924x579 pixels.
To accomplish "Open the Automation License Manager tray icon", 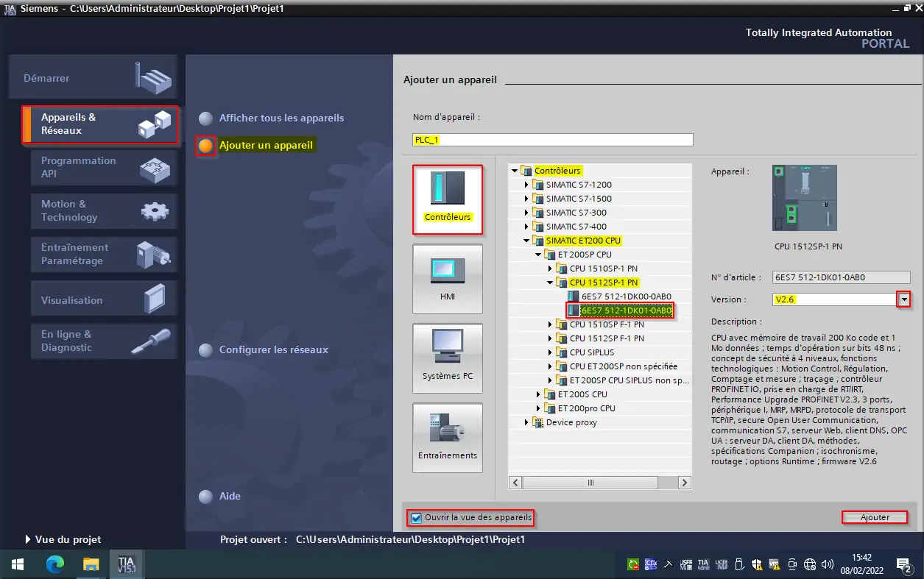I will (722, 564).
